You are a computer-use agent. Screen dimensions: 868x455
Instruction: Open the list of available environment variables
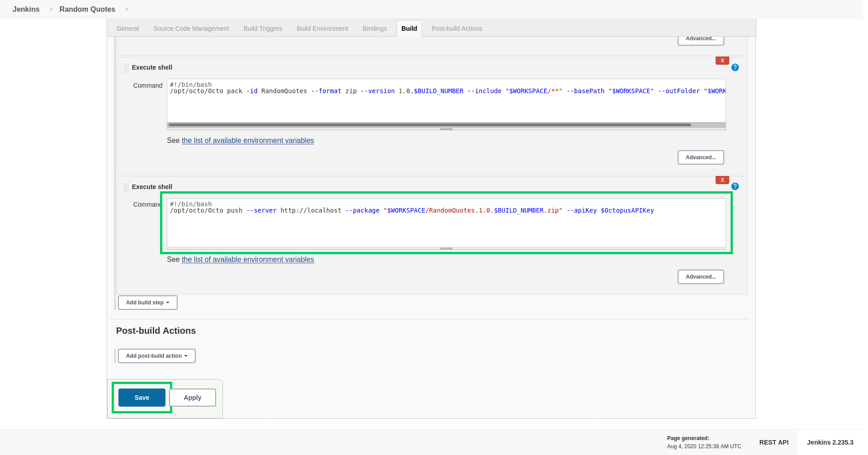(x=248, y=140)
